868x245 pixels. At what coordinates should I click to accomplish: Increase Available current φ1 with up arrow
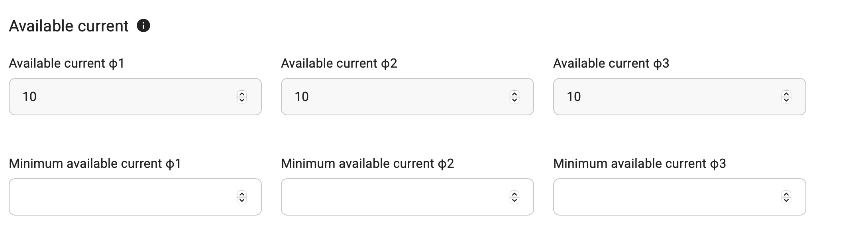[x=242, y=93]
